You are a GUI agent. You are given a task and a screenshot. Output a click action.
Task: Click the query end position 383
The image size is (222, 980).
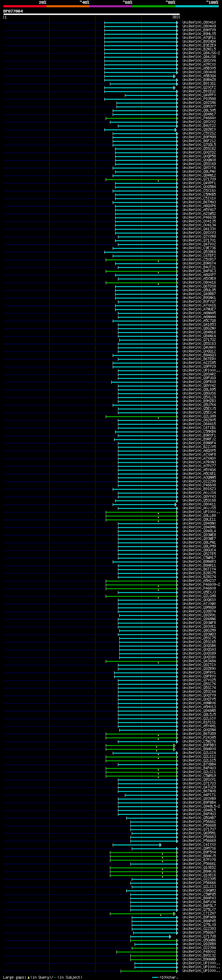(175, 17)
